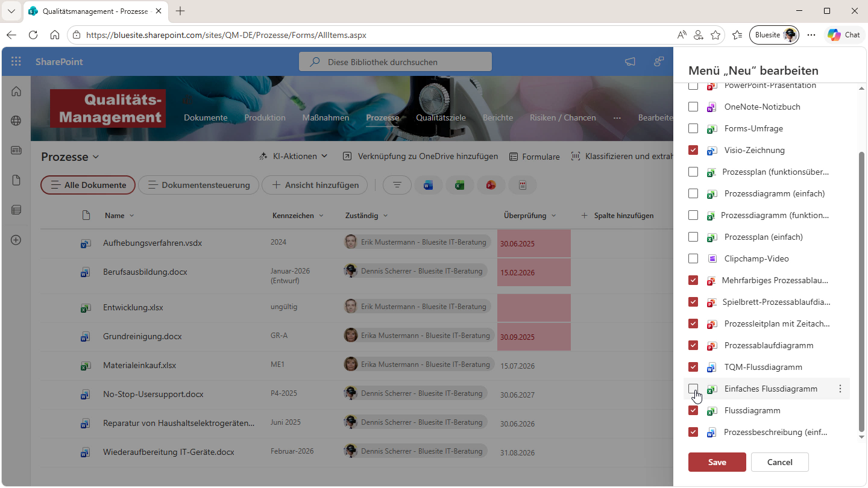This screenshot has height=488, width=868.
Task: Open the filter lines icon in toolbar
Action: tap(397, 186)
